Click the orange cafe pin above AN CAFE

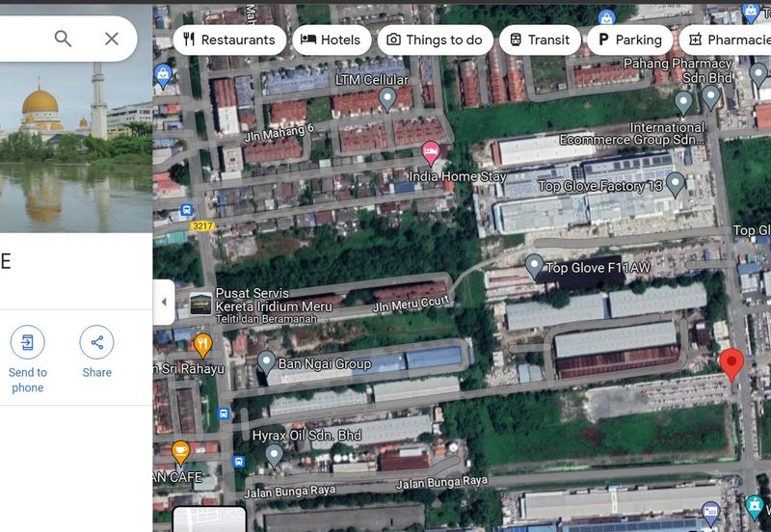tap(180, 452)
